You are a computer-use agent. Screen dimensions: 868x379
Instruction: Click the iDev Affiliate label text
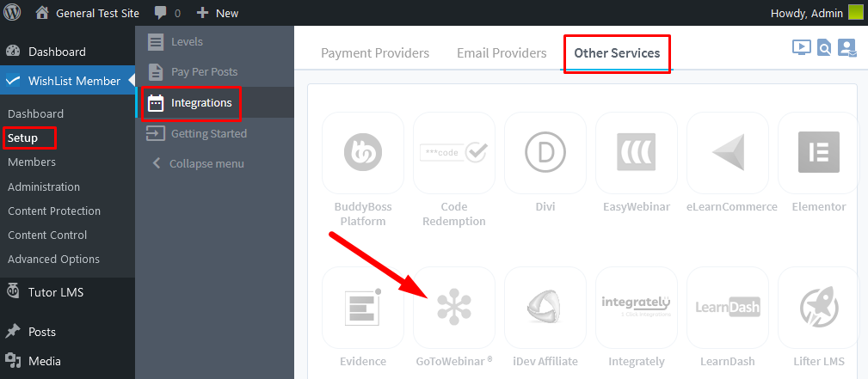545,361
